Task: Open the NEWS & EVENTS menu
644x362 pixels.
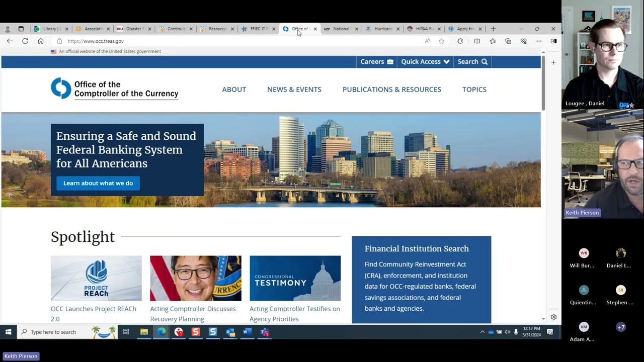Action: coord(294,89)
